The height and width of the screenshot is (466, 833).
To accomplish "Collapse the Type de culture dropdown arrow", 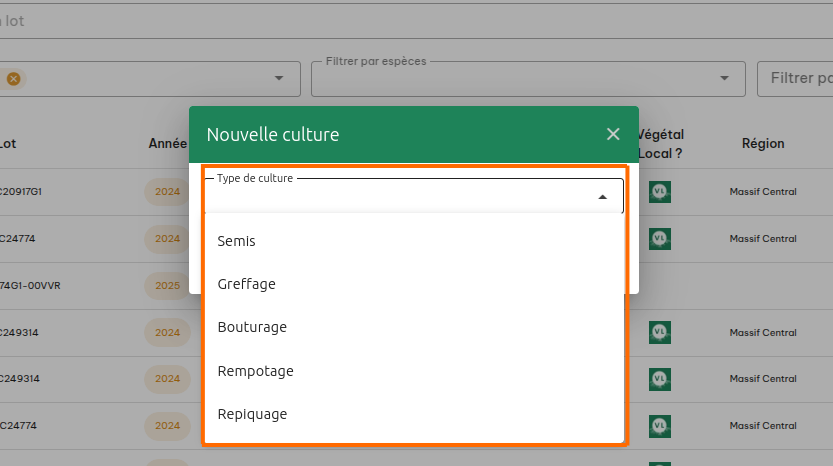I will tap(602, 197).
